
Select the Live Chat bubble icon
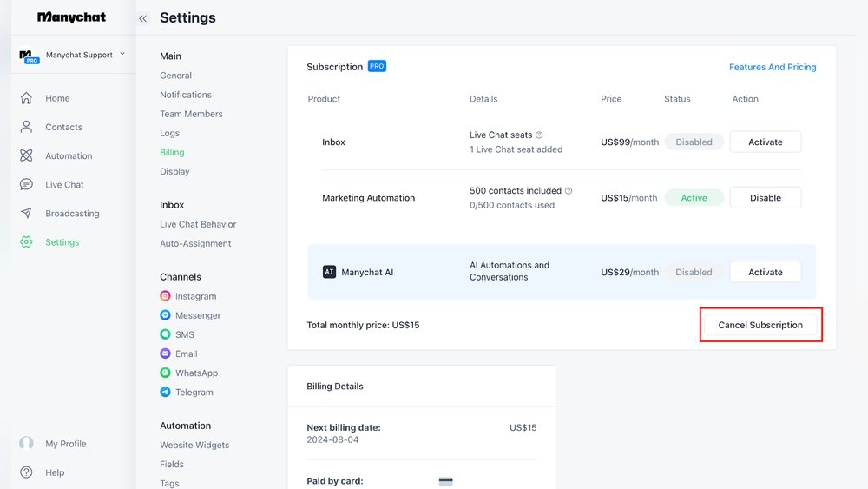[x=26, y=184]
